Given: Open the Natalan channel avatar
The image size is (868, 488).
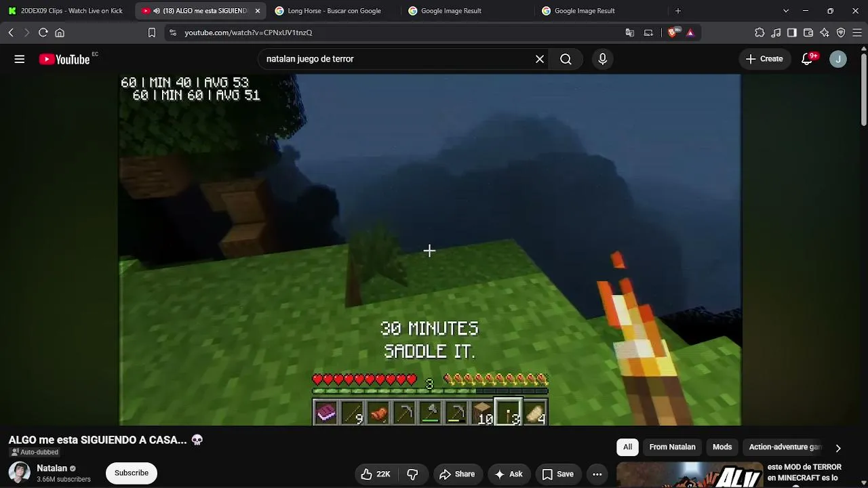Looking at the screenshot, I should tap(19, 473).
